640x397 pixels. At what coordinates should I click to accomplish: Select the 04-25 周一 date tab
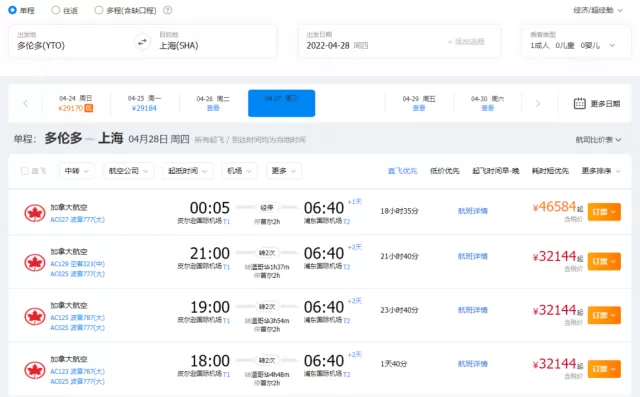(144, 103)
